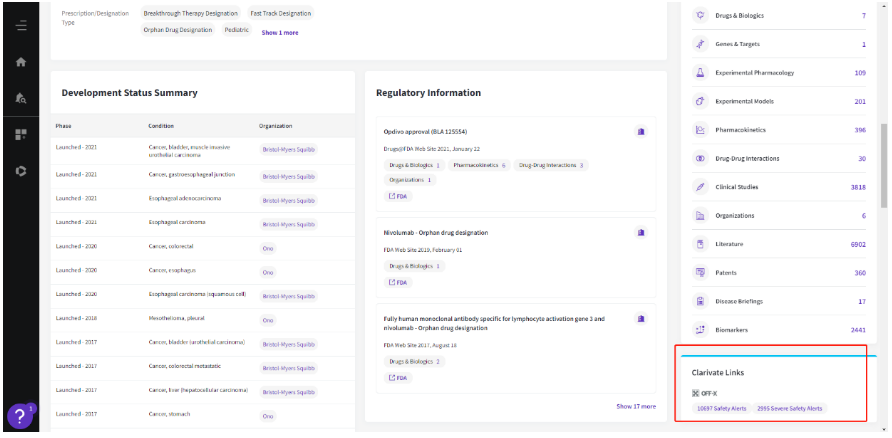The image size is (892, 438).
Task: Show 1 more designation types
Action: pyautogui.click(x=280, y=32)
